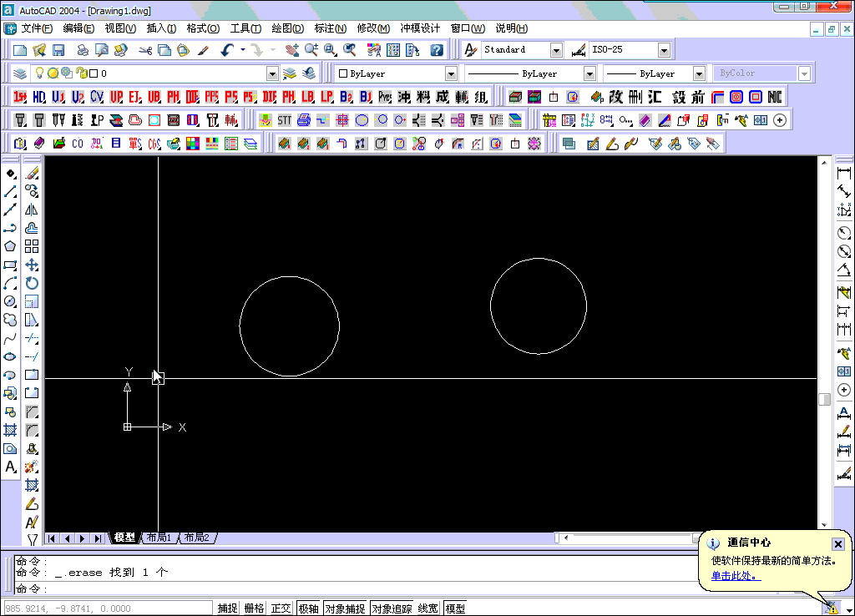Screen dimensions: 855x616
Task: Open the ISO-25 dimension style dropdown
Action: 664,50
